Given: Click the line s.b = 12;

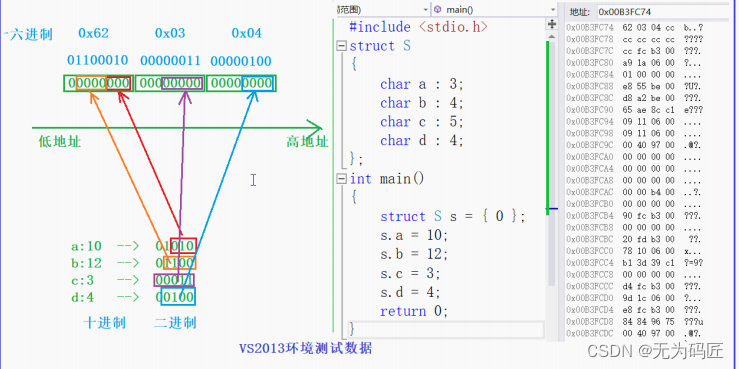Looking at the screenshot, I should tap(414, 254).
